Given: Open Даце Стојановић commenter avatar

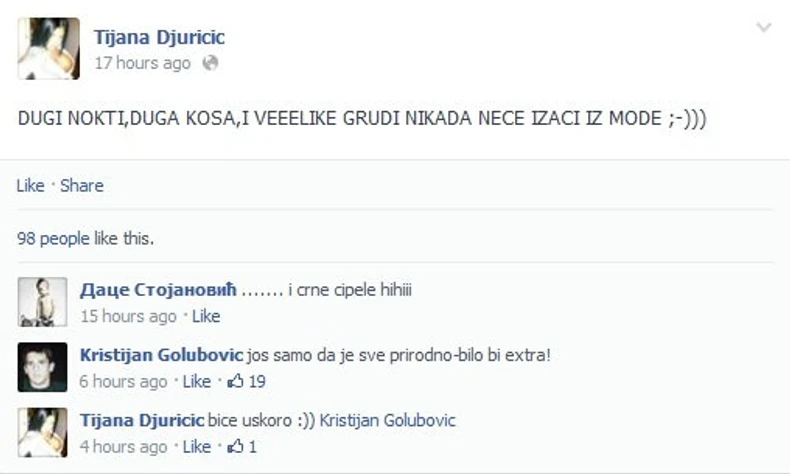Looking at the screenshot, I should coord(42,302).
